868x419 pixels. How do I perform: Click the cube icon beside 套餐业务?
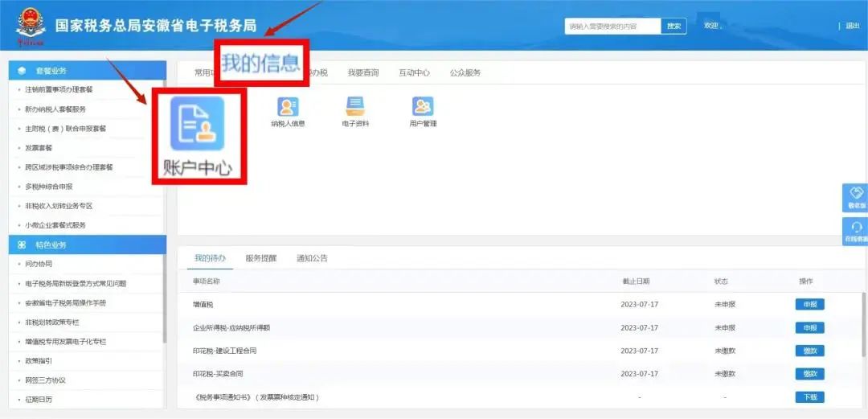pos(23,71)
